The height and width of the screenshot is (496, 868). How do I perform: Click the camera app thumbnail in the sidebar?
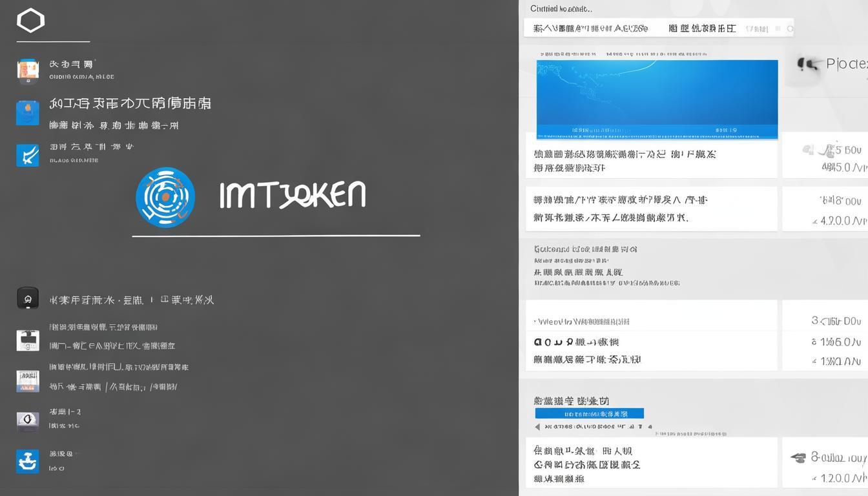point(27,340)
